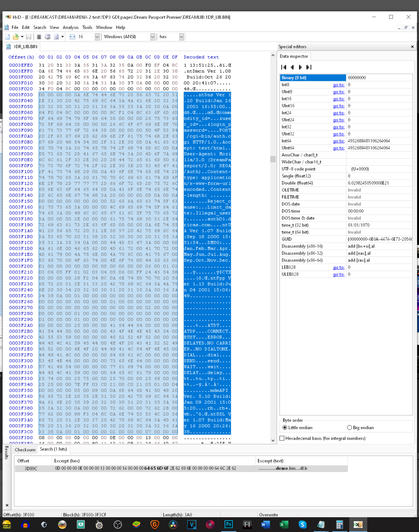Click the Open disk image icon

tap(56, 37)
